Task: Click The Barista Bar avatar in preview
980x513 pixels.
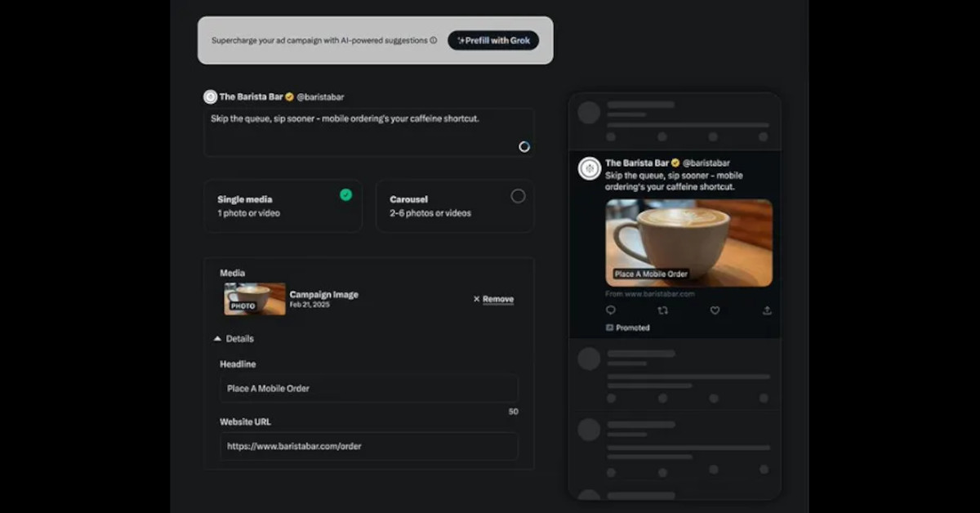Action: coord(590,168)
